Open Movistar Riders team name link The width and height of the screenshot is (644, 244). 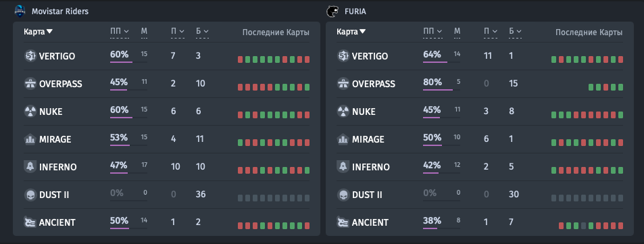[x=60, y=11]
